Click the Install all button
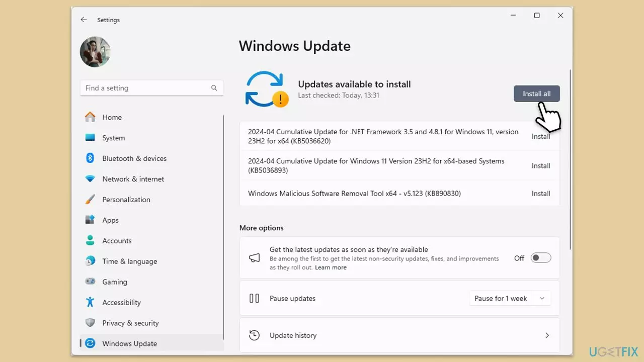The width and height of the screenshot is (644, 362). pyautogui.click(x=536, y=94)
